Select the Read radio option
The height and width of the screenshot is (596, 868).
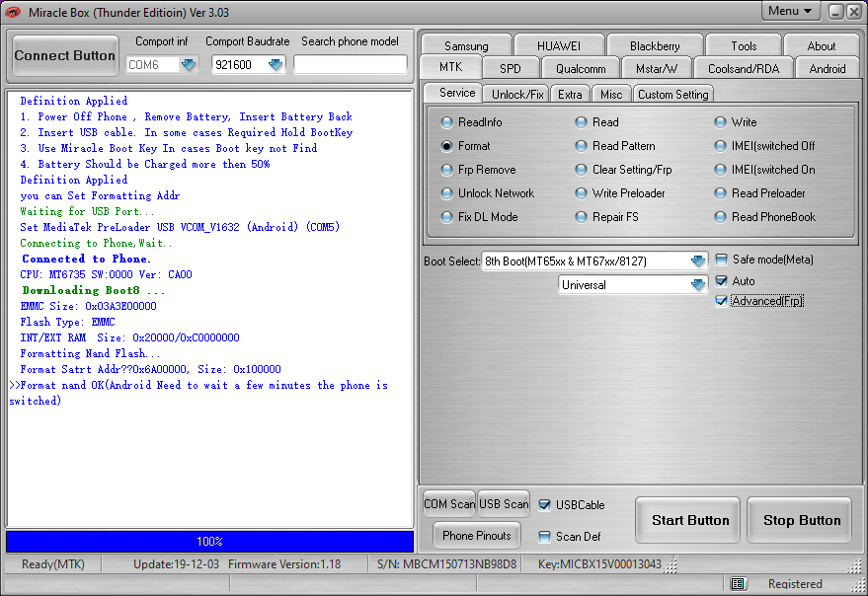coord(581,122)
